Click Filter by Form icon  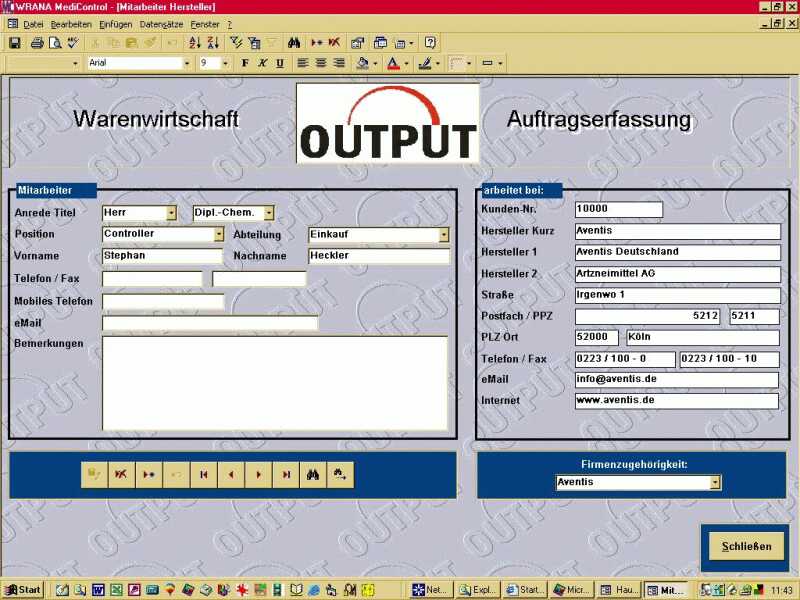tap(254, 43)
